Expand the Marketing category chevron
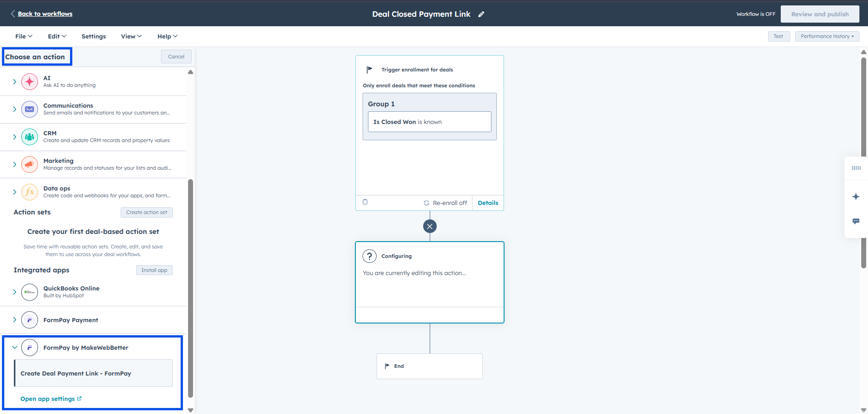The image size is (868, 414). point(14,164)
